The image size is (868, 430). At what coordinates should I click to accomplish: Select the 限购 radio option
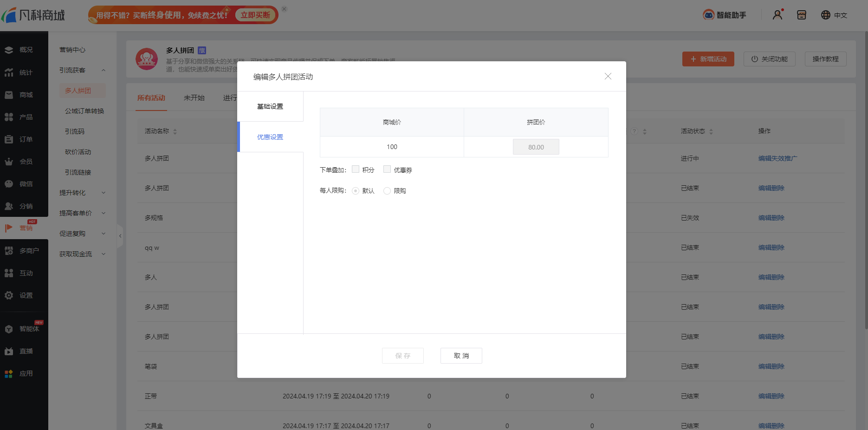click(x=387, y=191)
